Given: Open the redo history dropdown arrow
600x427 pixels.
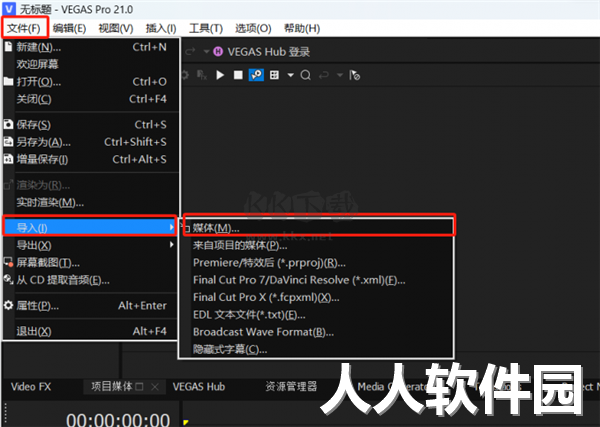Looking at the screenshot, I should pos(206,51).
